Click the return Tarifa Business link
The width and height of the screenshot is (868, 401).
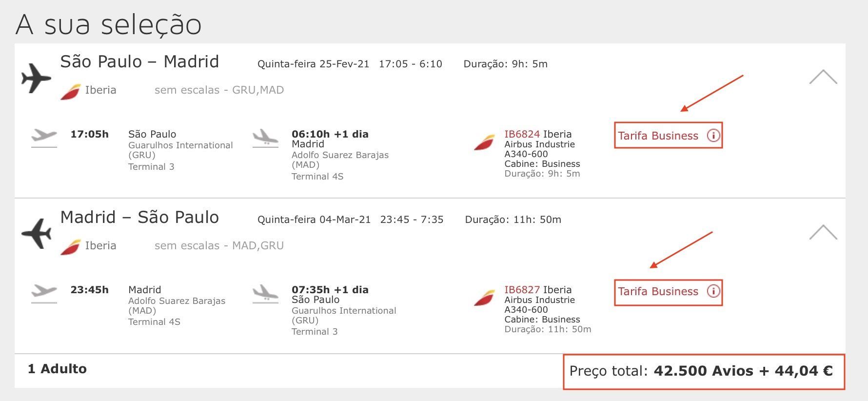(658, 291)
